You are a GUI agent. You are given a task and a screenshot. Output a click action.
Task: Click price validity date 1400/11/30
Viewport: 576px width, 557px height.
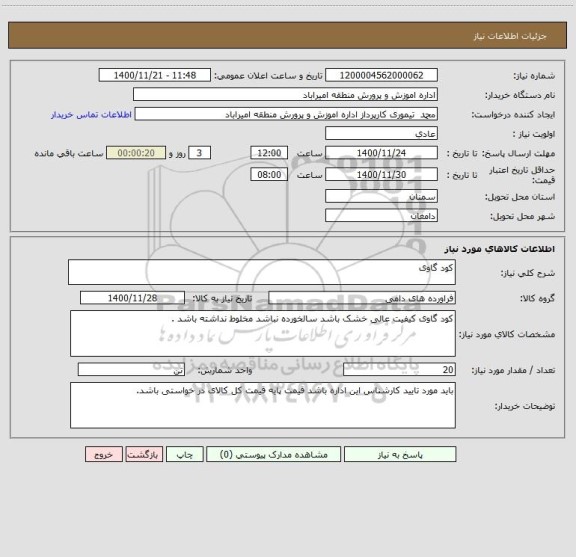click(381, 175)
